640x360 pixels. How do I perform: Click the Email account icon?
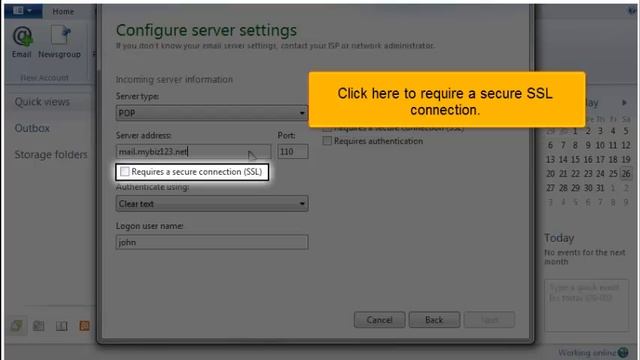(22, 42)
